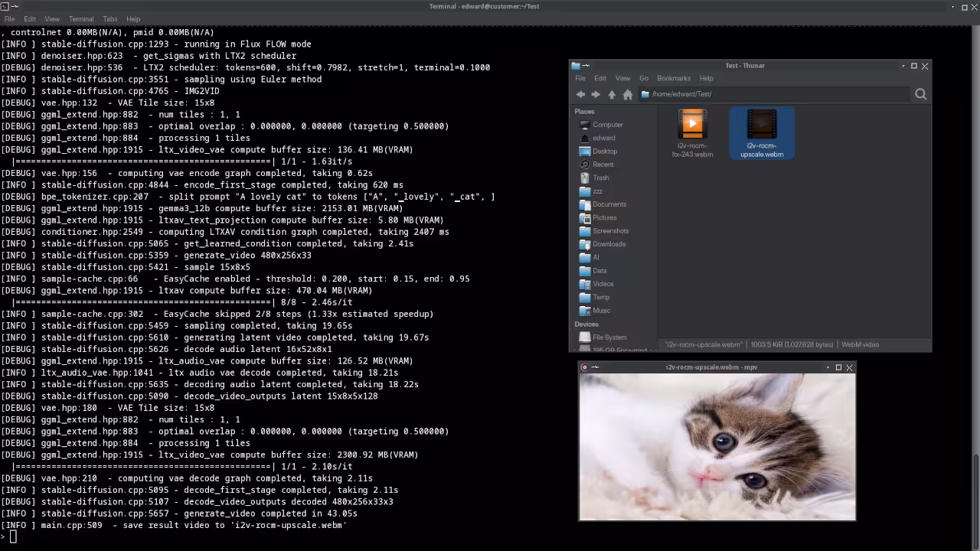Open the Terminal window's View menu

[52, 19]
